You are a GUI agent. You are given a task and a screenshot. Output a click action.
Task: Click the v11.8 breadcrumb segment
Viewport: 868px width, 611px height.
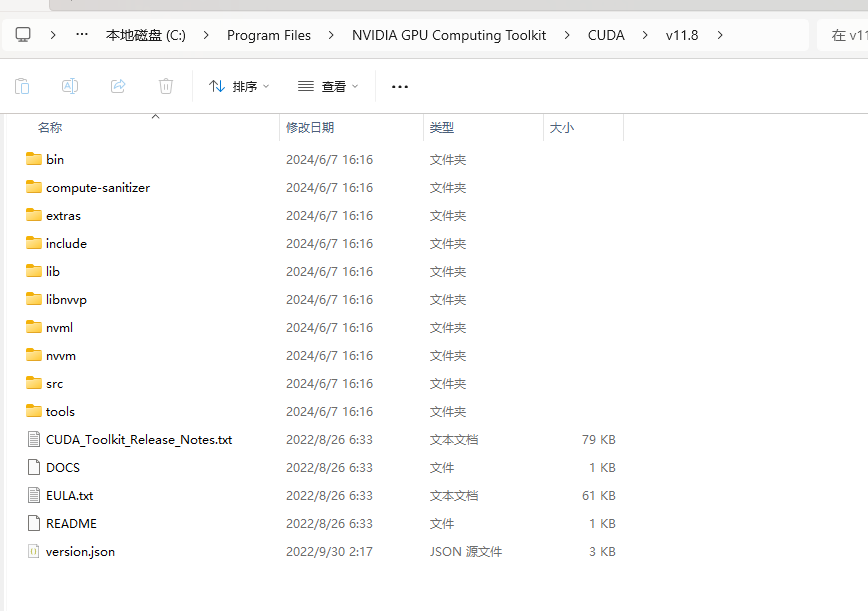682,35
